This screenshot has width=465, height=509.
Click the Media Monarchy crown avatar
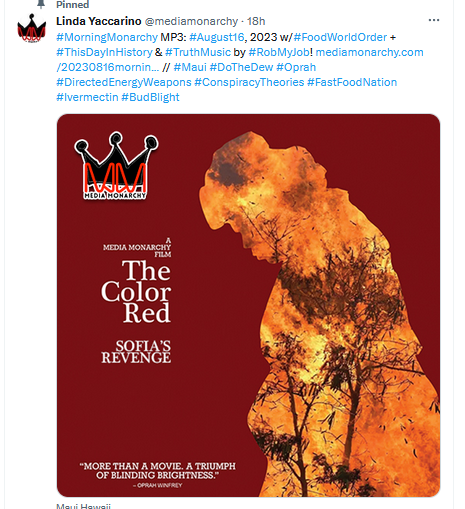pos(32,28)
